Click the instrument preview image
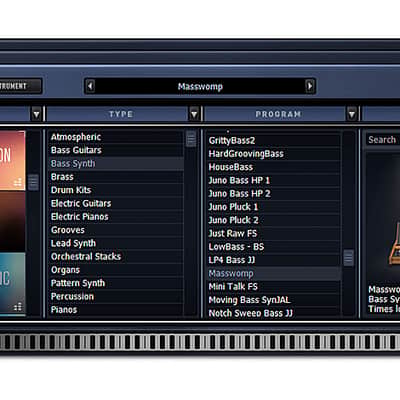 pos(383,218)
